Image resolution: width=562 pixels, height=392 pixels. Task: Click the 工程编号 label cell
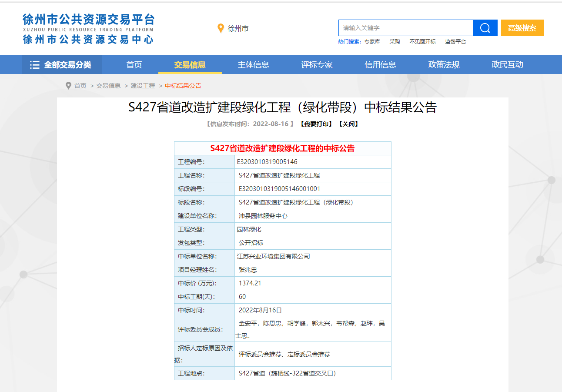coord(204,162)
